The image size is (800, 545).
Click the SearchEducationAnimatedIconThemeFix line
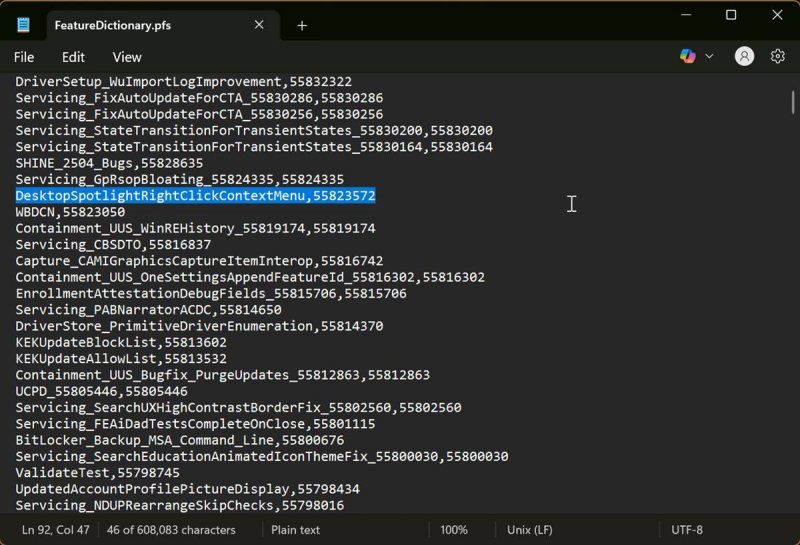[x=262, y=457]
